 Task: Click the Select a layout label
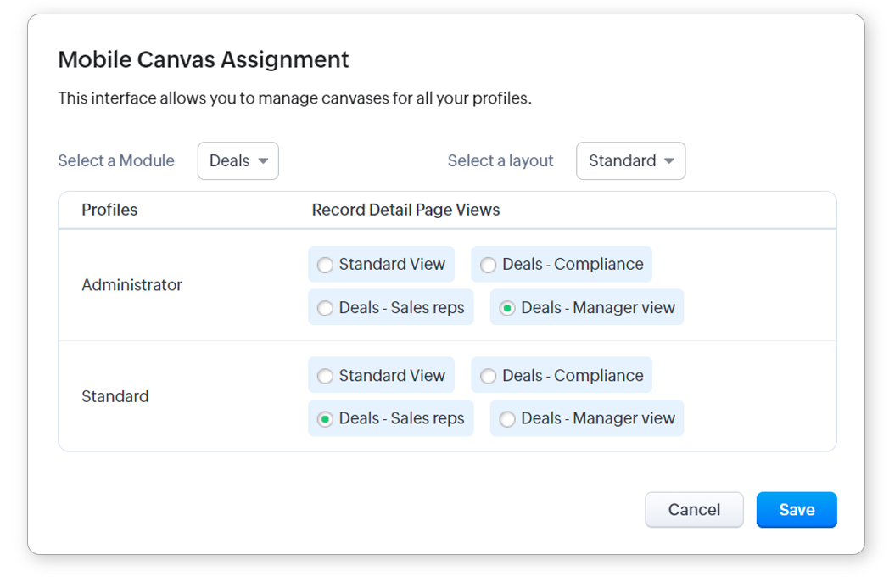(500, 161)
